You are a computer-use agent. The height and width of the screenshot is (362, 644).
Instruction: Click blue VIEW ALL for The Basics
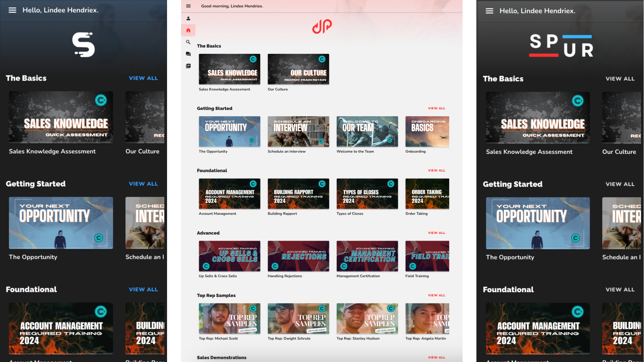tap(143, 78)
